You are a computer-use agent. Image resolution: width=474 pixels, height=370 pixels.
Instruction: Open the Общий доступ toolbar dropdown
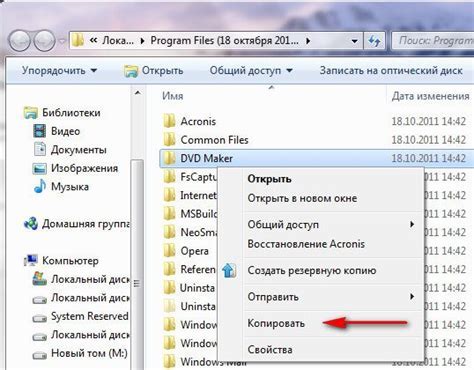pyautogui.click(x=251, y=71)
